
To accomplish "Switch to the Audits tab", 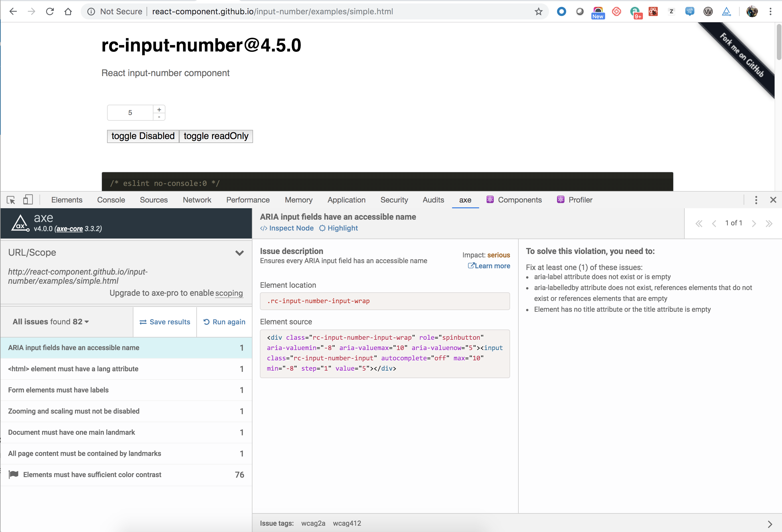I will pos(433,200).
